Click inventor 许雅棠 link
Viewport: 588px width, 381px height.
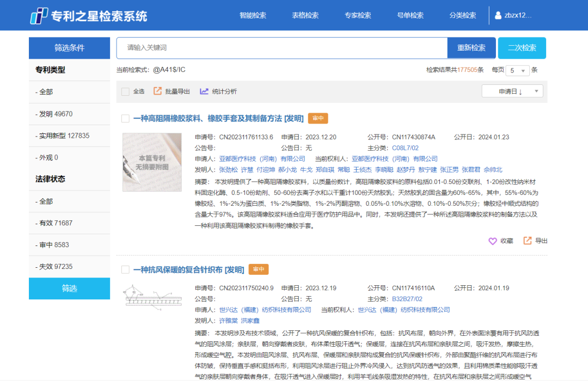pyautogui.click(x=228, y=321)
